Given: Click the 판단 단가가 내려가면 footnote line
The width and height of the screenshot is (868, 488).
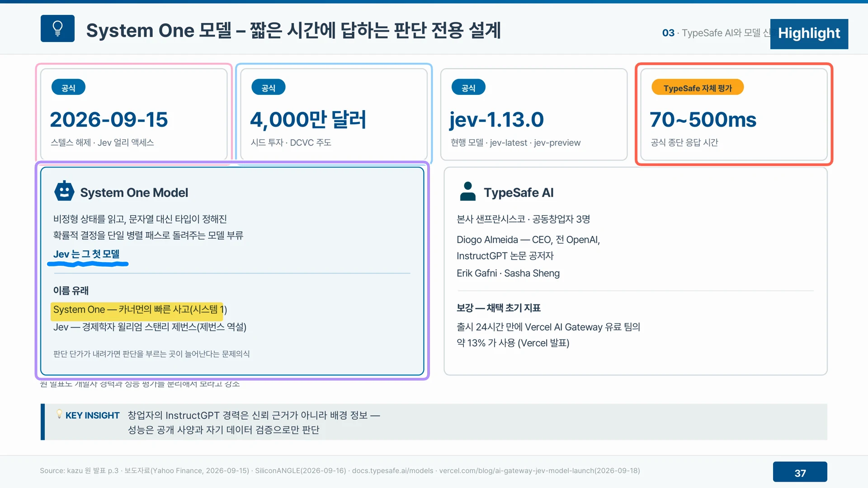Looking at the screenshot, I should coord(151,354).
